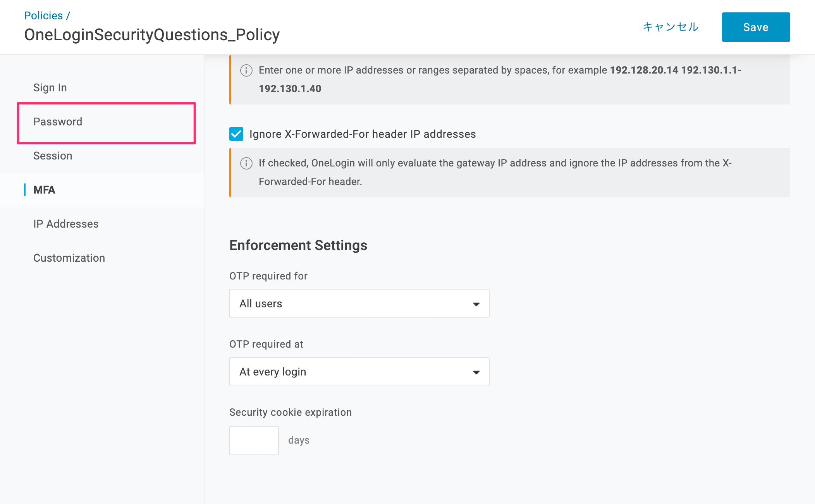This screenshot has width=815, height=504.
Task: Click the 'Security cookie expiration' label
Action: [291, 412]
